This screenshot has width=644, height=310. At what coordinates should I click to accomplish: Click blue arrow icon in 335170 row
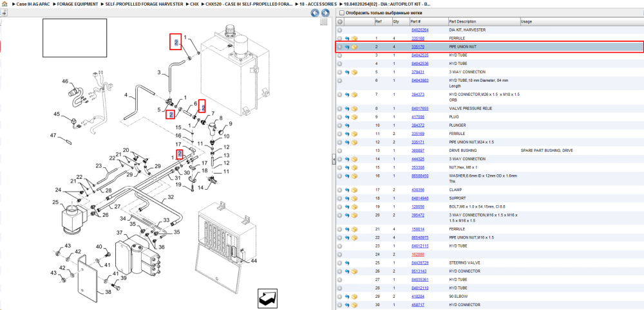click(347, 47)
